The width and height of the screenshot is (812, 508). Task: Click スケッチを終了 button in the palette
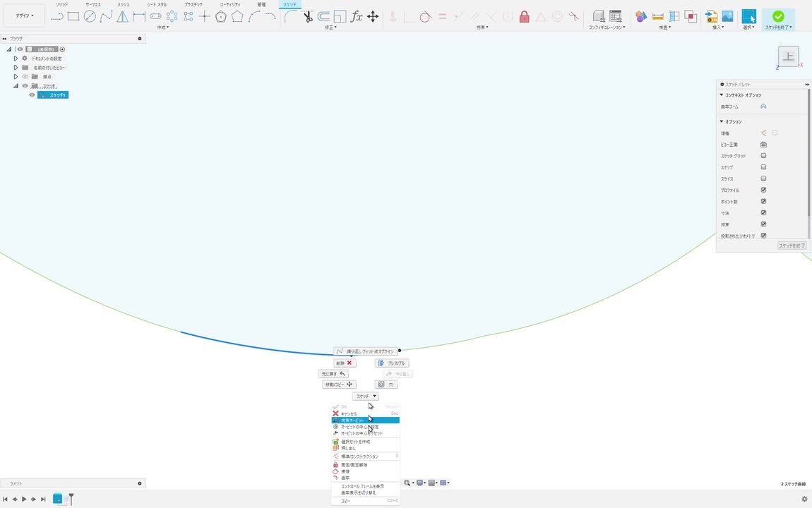792,246
